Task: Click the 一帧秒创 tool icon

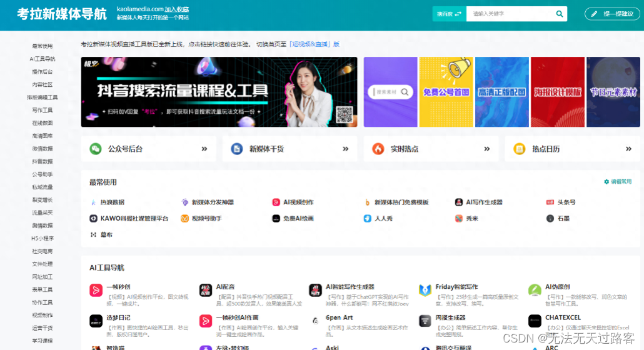Action: pos(96,290)
